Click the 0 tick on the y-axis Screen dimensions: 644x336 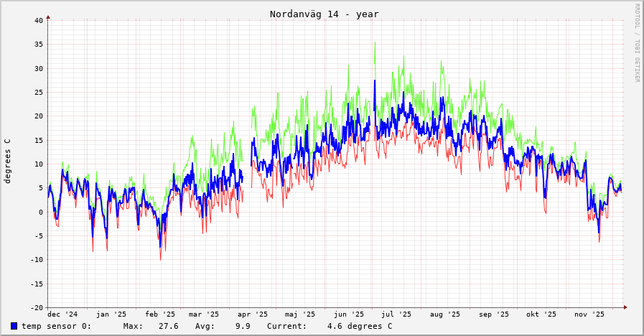point(41,212)
